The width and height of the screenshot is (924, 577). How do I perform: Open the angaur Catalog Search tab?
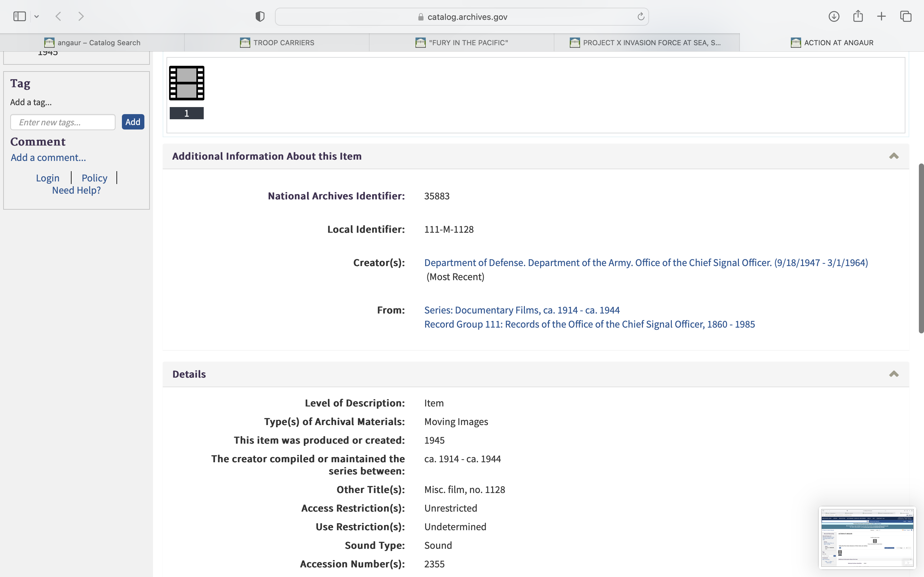(x=92, y=43)
